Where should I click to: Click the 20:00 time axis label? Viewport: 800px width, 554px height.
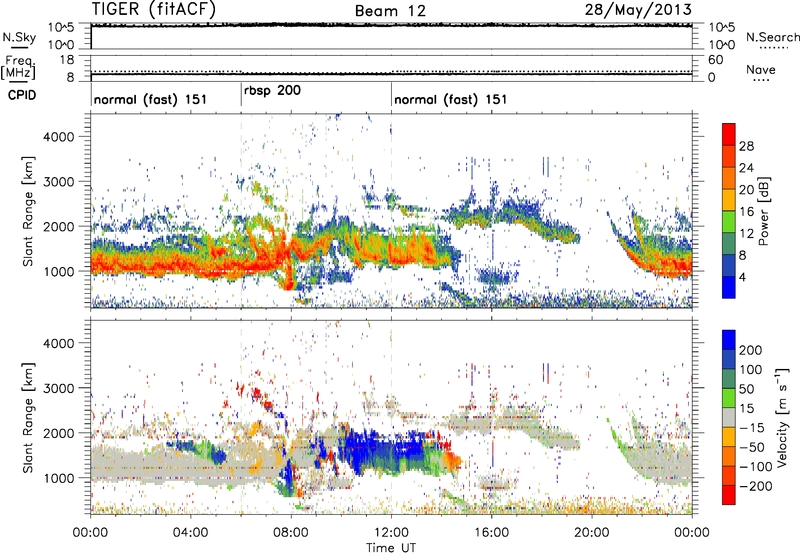pyautogui.click(x=592, y=533)
